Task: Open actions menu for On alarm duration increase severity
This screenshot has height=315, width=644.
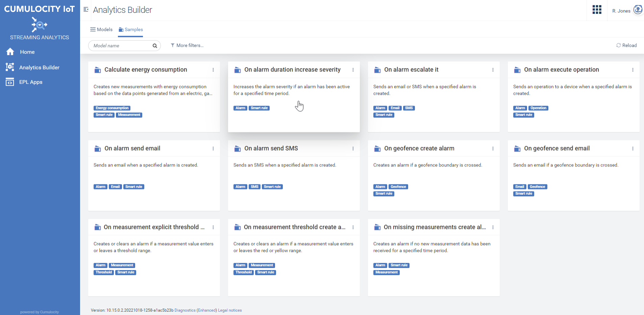Action: (353, 70)
